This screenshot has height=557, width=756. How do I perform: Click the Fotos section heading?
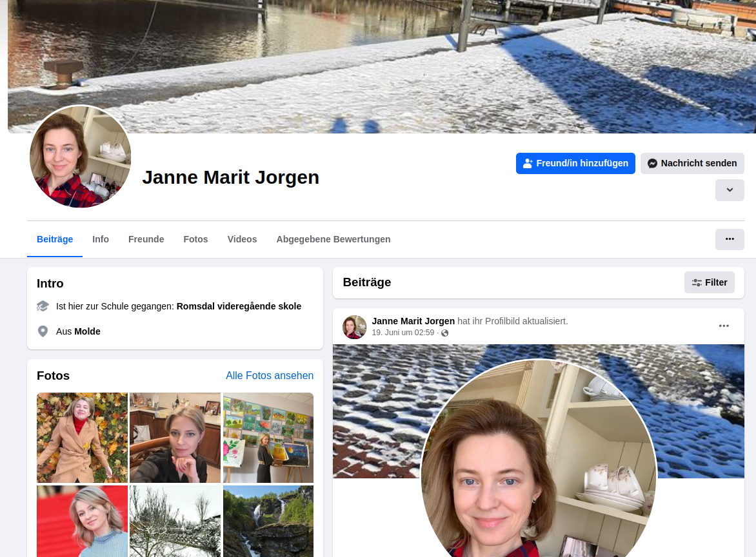pos(53,376)
